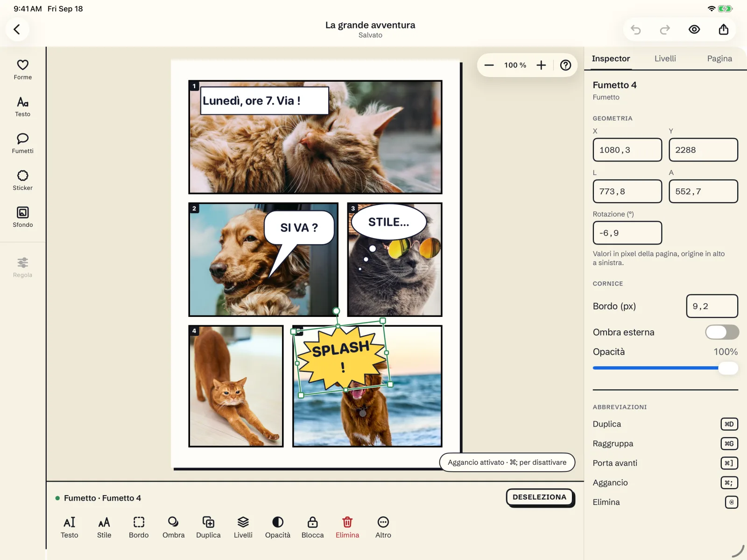747x560 pixels.
Task: Go back with the left chevron
Action: click(x=17, y=29)
